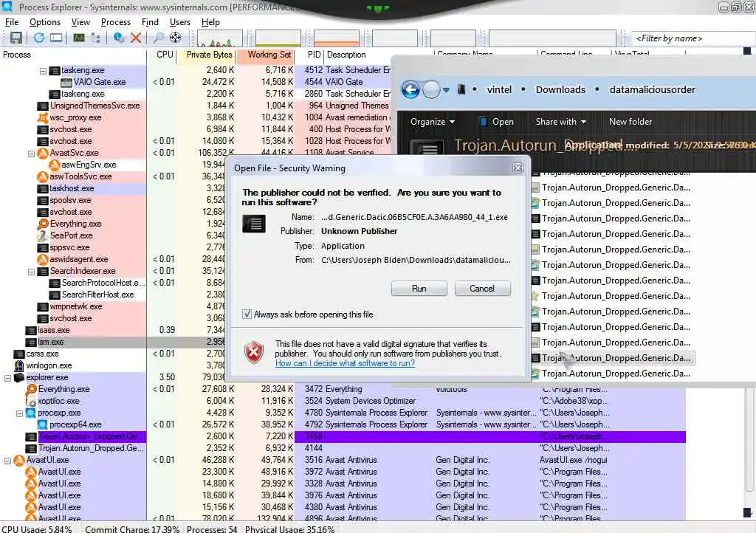The width and height of the screenshot is (756, 533).
Task: Toggle the process tree view toolbar icon
Action: click(95, 38)
